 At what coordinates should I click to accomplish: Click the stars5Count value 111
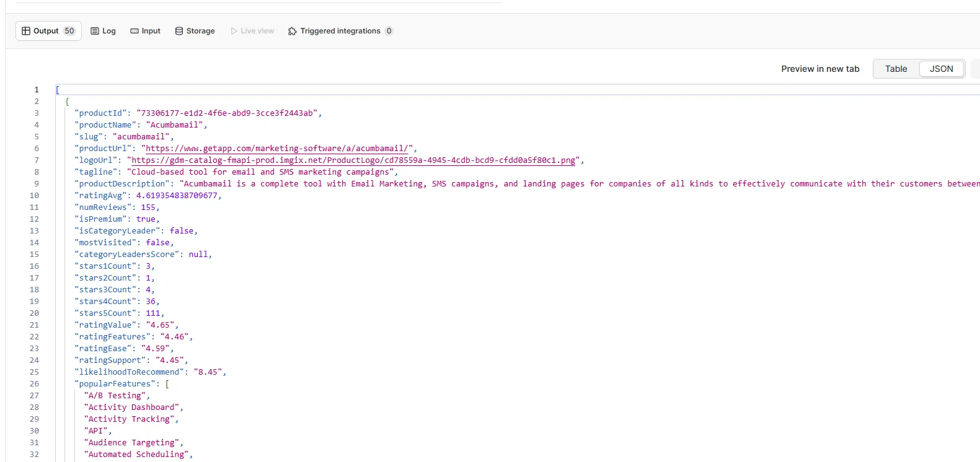(x=153, y=313)
